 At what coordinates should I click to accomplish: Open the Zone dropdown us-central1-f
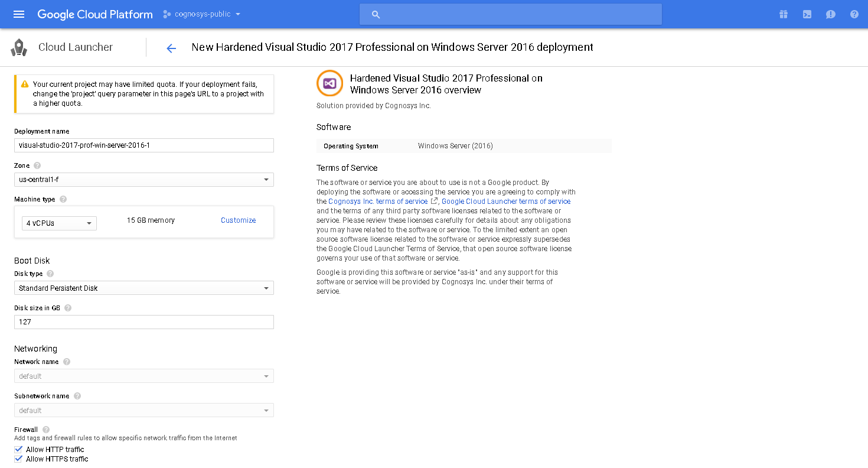144,179
